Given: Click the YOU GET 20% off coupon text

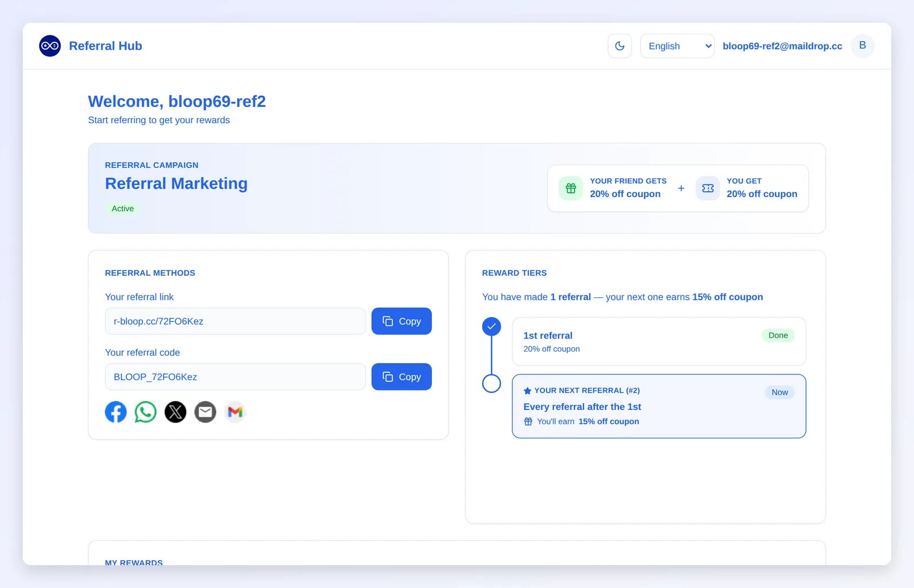Looking at the screenshot, I should click(x=762, y=188).
